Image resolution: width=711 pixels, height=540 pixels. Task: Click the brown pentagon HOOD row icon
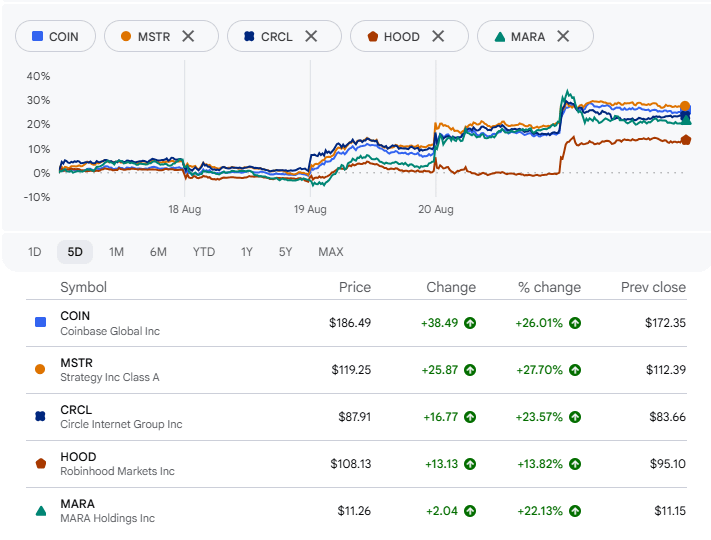41,463
